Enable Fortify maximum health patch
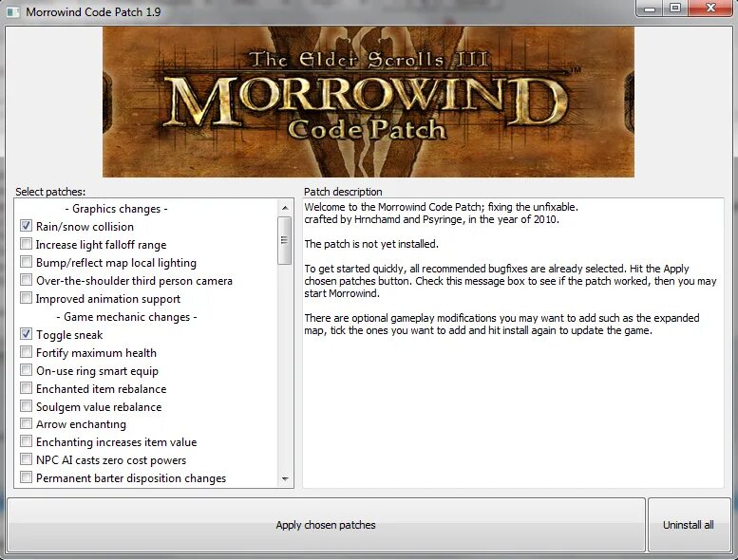Viewport: 738px width, 560px height. pos(26,352)
